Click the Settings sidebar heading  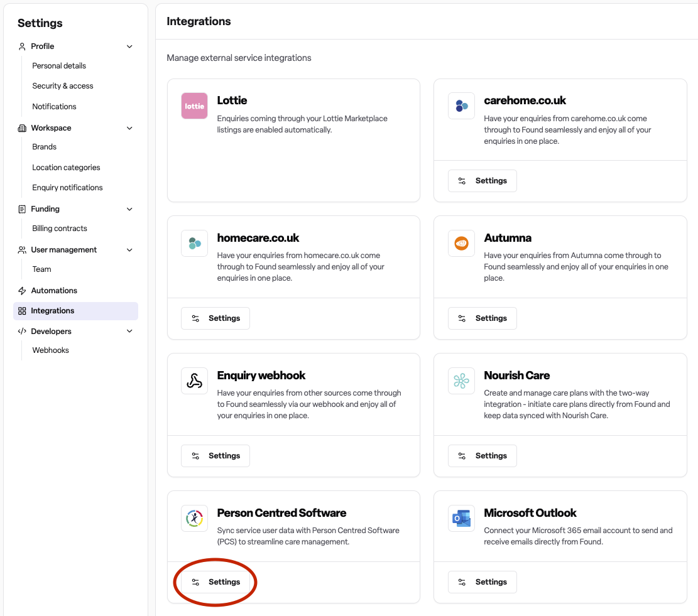40,23
